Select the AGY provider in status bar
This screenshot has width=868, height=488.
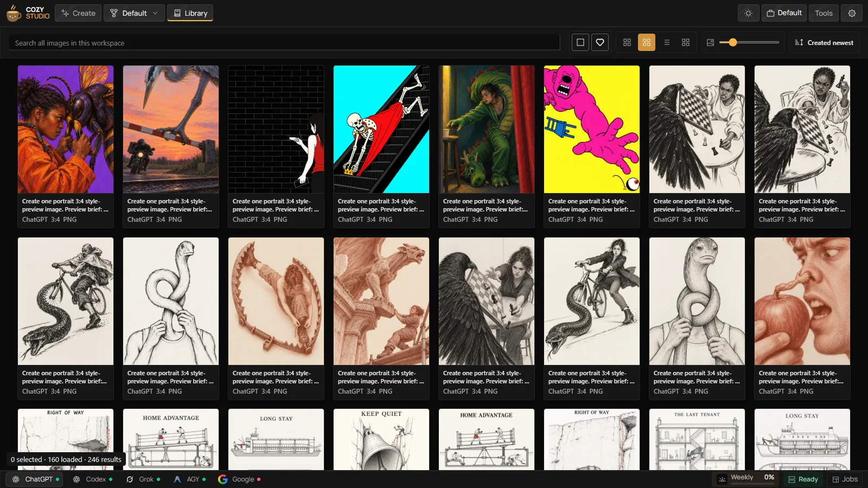coord(189,479)
